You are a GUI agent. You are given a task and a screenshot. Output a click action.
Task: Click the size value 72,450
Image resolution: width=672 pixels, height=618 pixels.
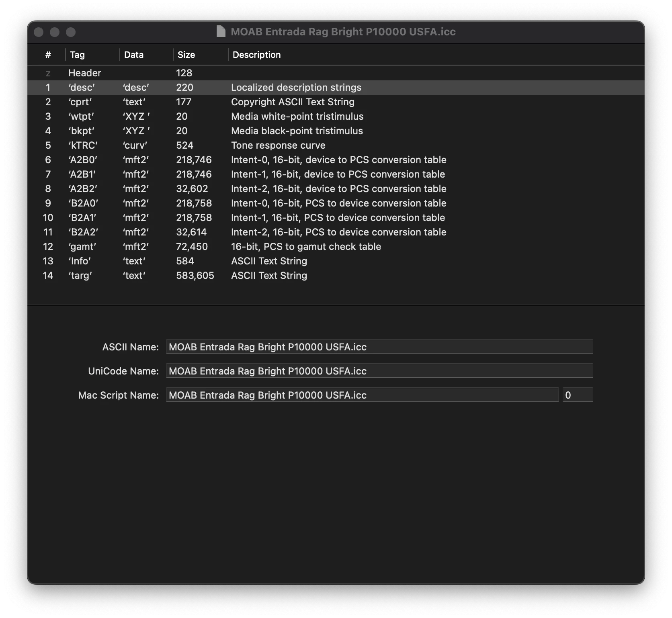point(192,247)
